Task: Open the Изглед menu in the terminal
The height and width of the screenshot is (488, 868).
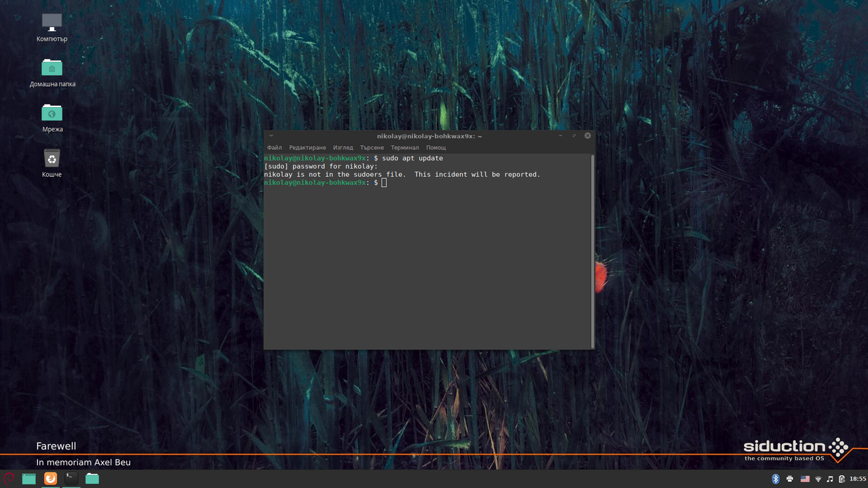Action: [343, 147]
